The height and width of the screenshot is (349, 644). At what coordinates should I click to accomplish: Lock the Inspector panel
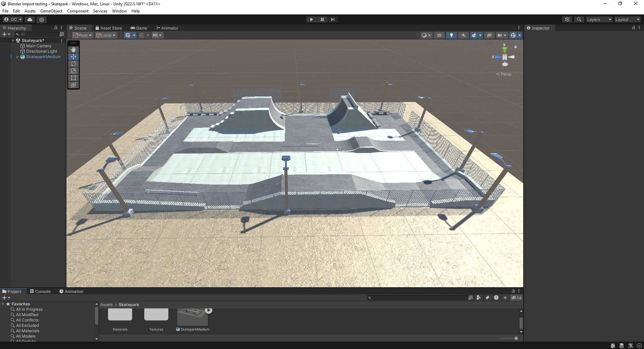pos(634,28)
